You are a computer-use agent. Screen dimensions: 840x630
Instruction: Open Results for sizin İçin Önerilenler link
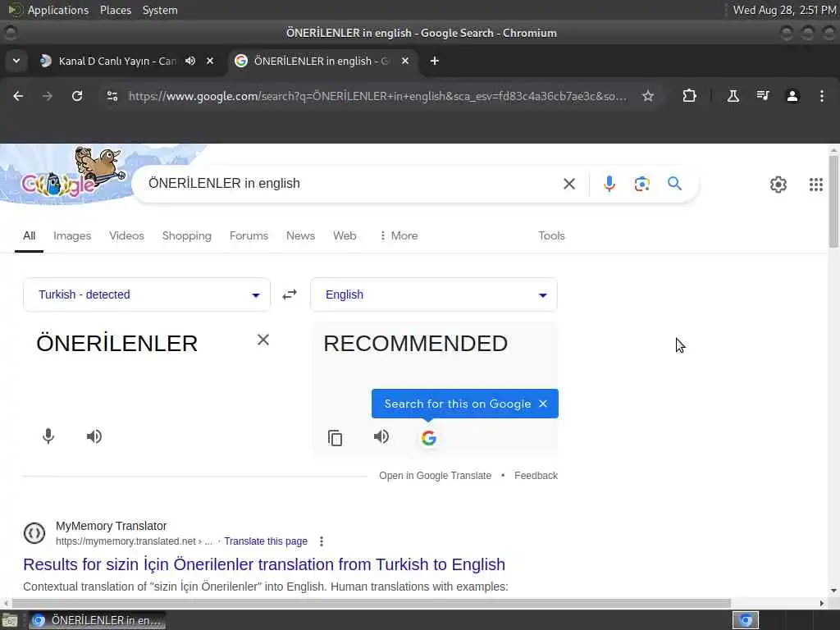(264, 564)
